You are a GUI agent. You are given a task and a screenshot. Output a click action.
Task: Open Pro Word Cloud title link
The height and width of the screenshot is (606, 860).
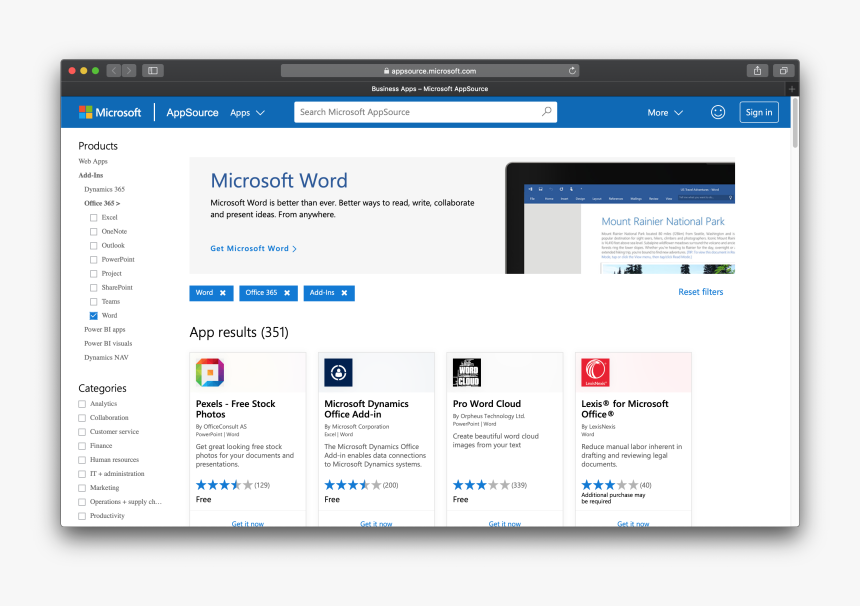pyautogui.click(x=486, y=404)
